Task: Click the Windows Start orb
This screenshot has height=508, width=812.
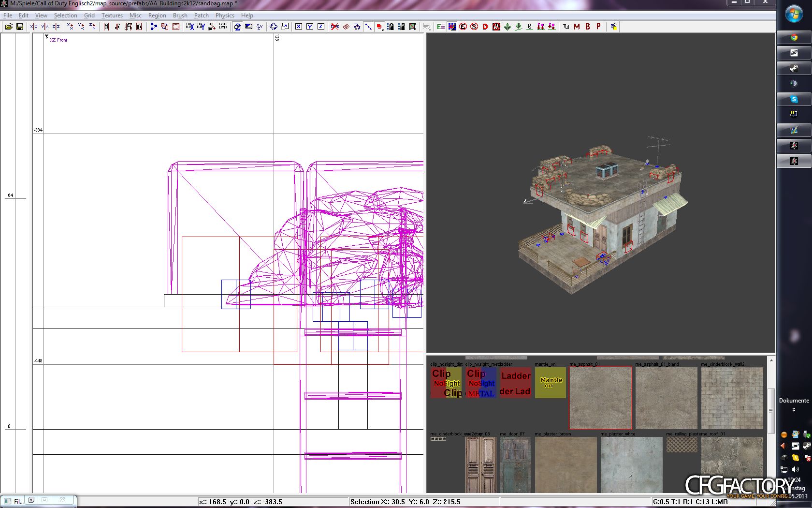Action: pyautogui.click(x=794, y=14)
